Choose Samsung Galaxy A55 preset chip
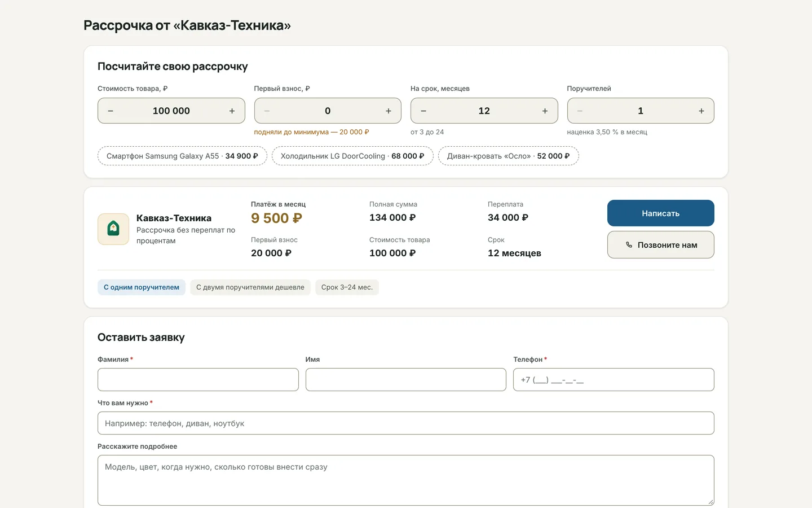Viewport: 812px width, 508px height. point(182,156)
